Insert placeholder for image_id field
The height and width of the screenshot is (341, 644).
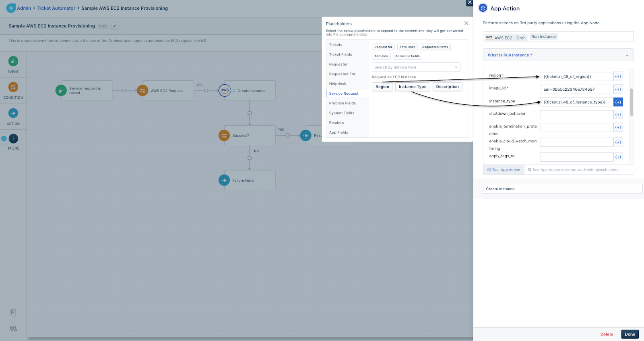[x=618, y=89]
